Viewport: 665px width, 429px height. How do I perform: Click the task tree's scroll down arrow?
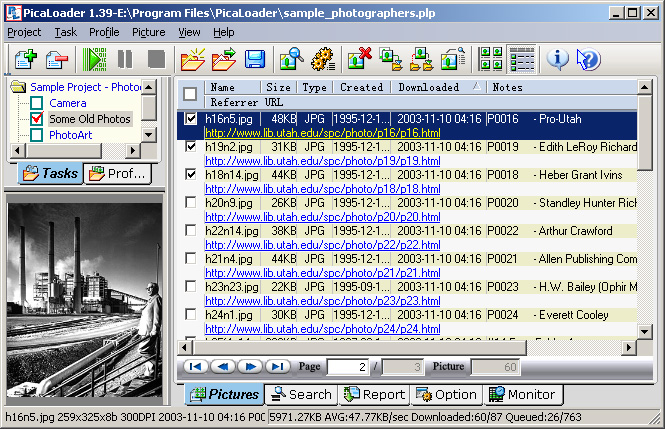[x=148, y=135]
